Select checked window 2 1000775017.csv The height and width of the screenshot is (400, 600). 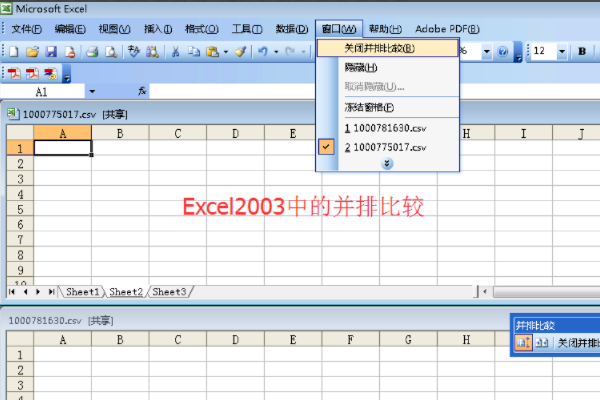coord(388,147)
